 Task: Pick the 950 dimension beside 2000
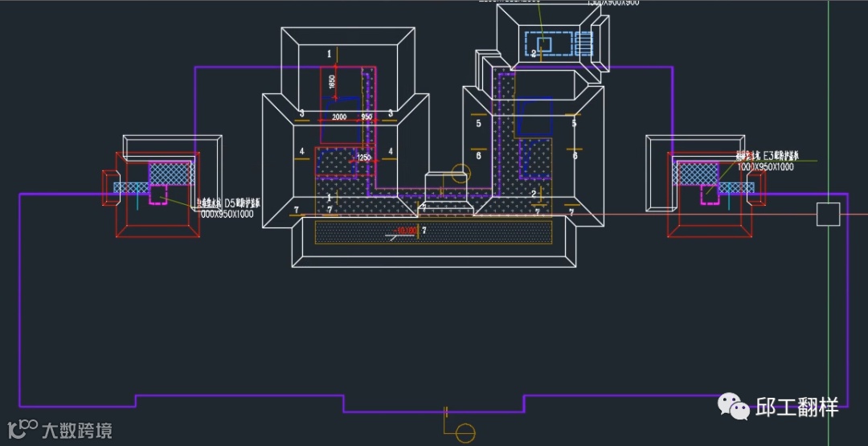coord(366,117)
